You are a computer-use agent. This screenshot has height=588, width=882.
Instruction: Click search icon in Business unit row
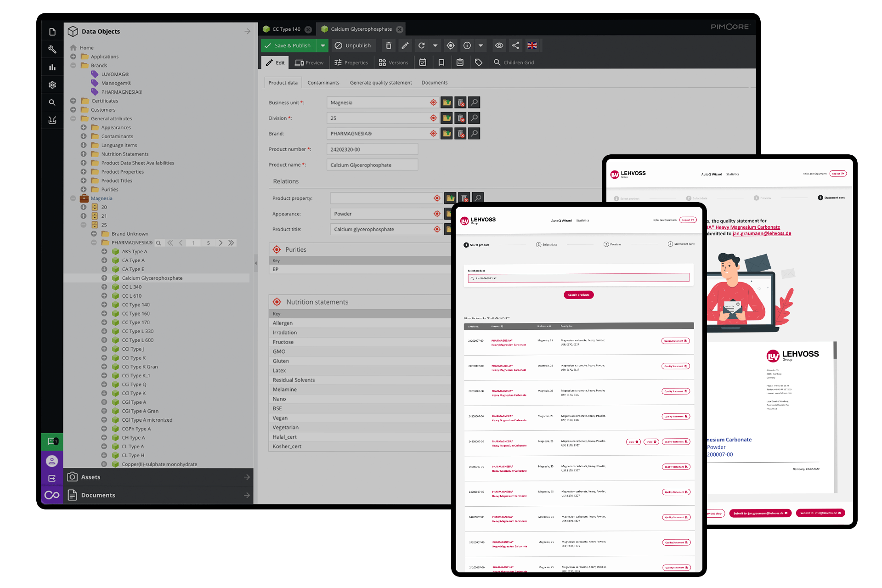[x=475, y=102]
